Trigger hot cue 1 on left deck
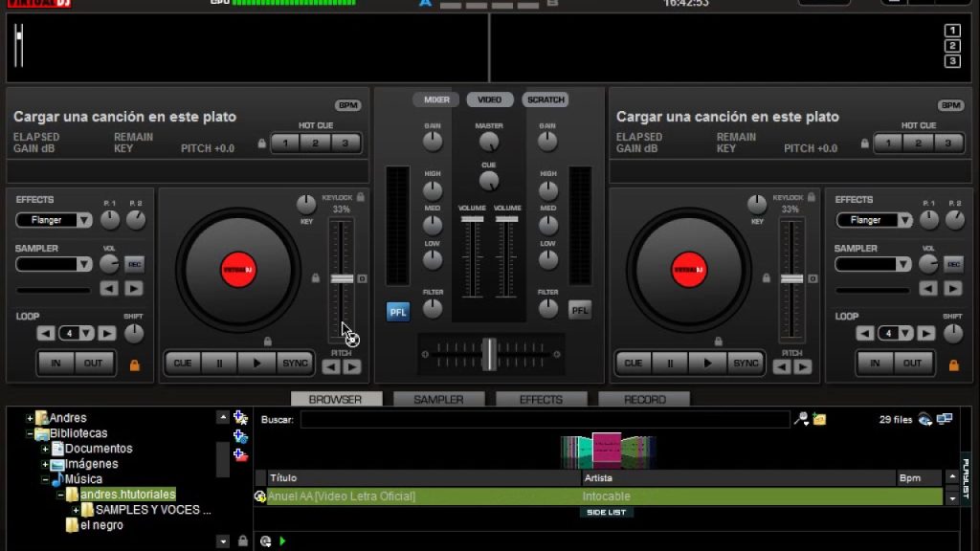This screenshot has width=980, height=551. [285, 143]
